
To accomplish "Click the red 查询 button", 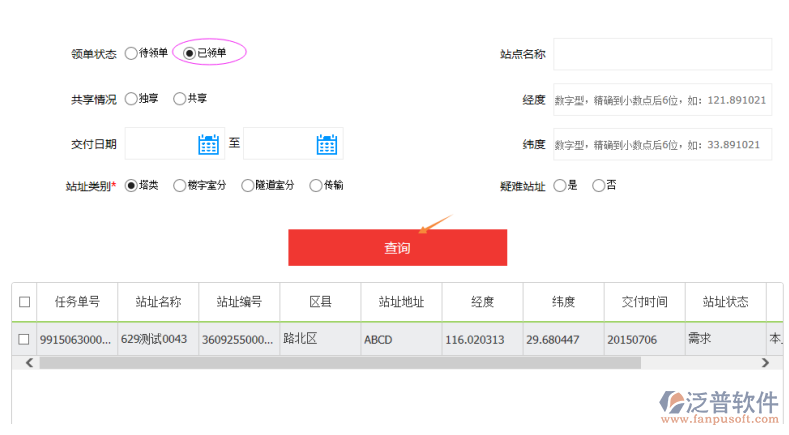I will 397,248.
